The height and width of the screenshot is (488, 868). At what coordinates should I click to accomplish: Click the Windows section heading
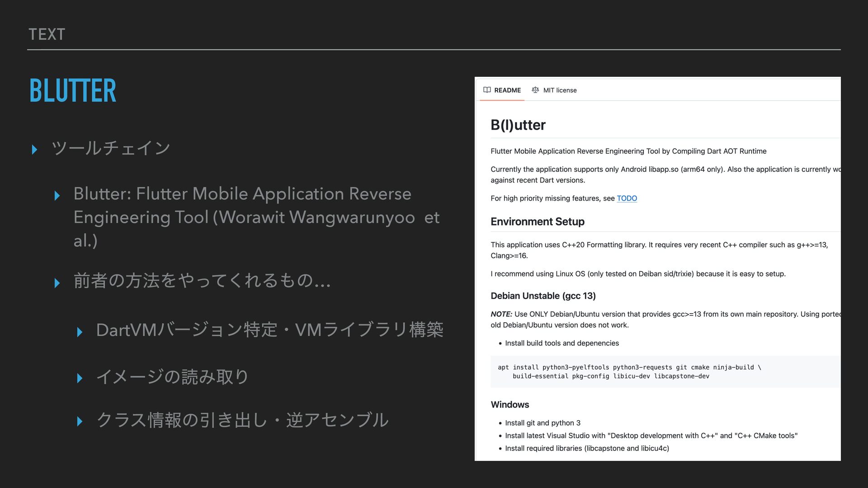click(510, 405)
